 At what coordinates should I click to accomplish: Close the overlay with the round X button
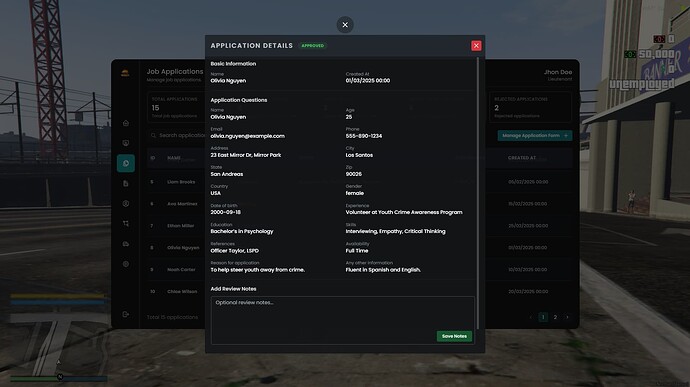coord(345,25)
